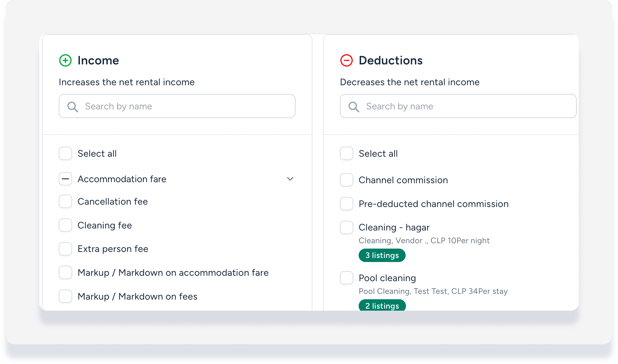Screen dimensions: 618x364
Task: Click the Channel commission label
Action: [x=403, y=180]
